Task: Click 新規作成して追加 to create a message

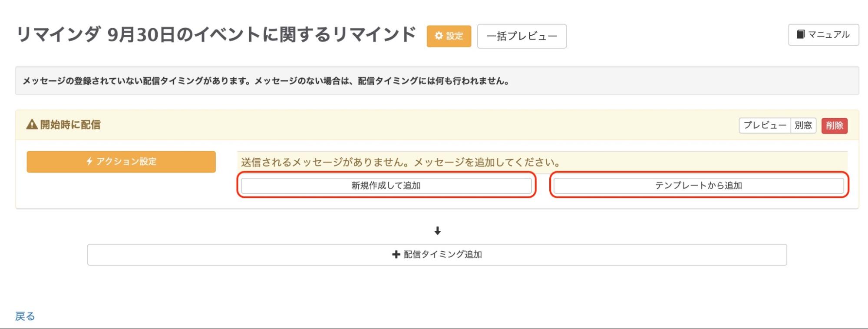Action: pos(386,186)
